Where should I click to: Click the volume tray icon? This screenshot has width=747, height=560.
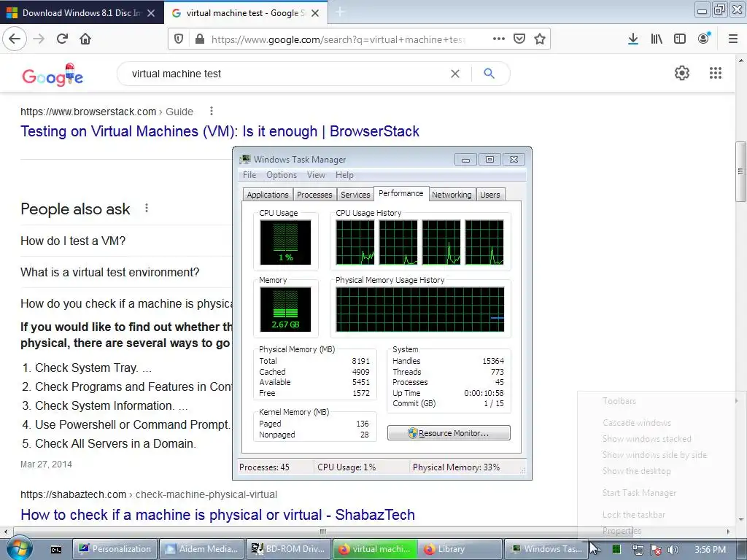pos(673,550)
